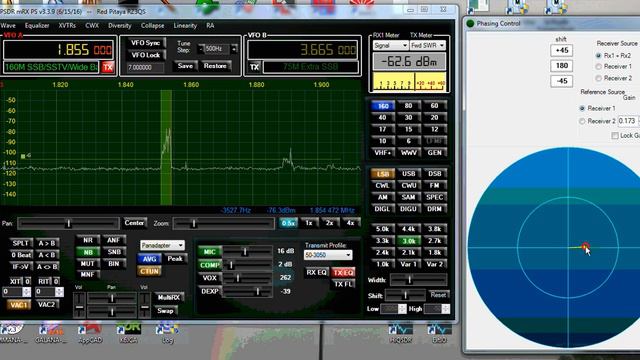
Task: Toggle the CTUN button
Action: coord(149,271)
